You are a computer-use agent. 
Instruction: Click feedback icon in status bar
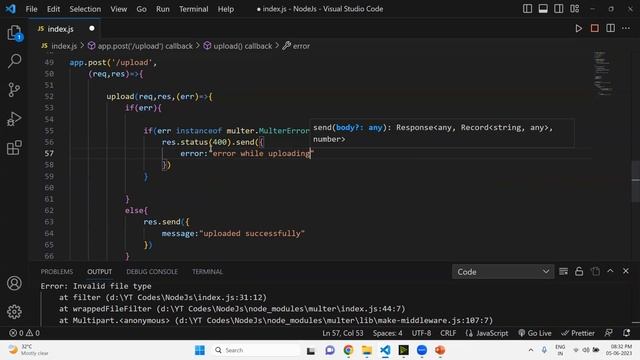coord(609,333)
